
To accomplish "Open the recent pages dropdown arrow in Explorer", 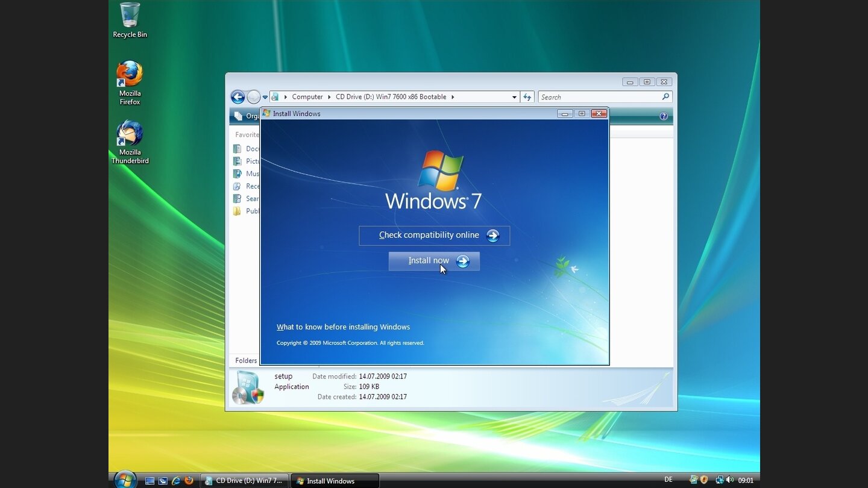I will pyautogui.click(x=265, y=97).
